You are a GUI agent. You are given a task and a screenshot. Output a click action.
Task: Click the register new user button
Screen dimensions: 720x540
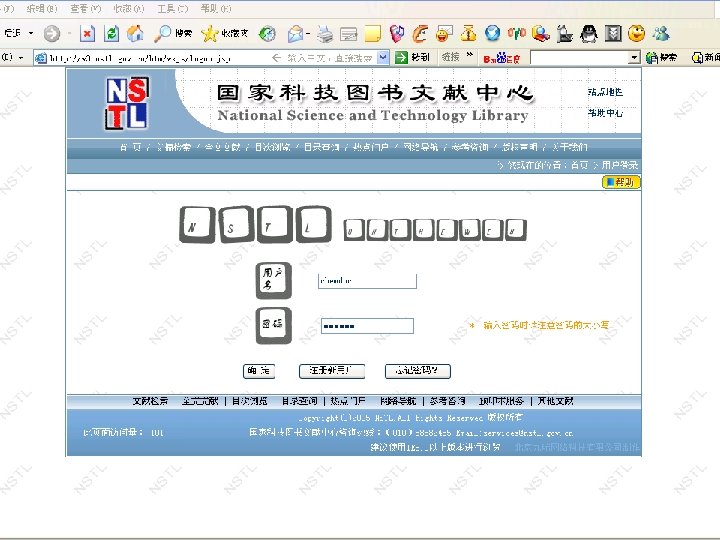click(332, 371)
